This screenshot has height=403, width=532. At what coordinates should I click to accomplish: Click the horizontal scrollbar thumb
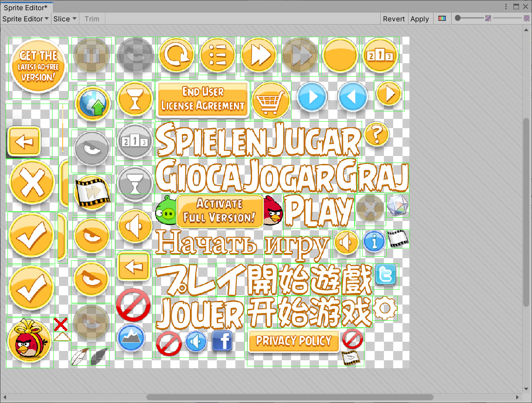[289, 397]
